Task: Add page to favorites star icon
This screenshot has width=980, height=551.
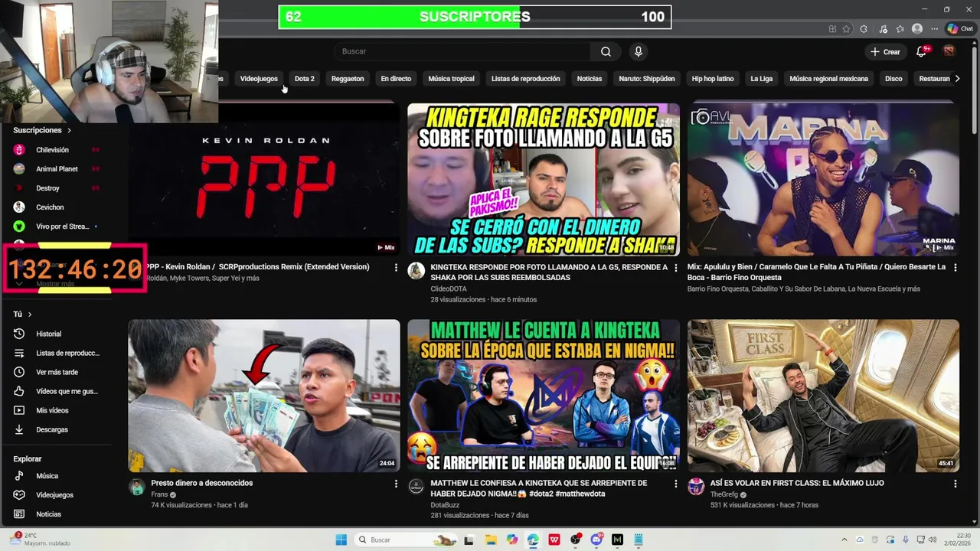Action: coord(846,29)
